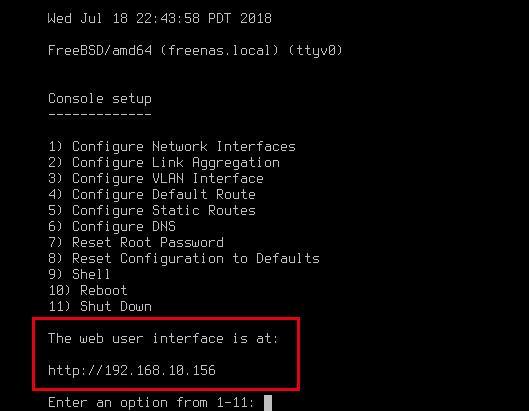Choose Configure Link Aggregation entry

[164, 163]
